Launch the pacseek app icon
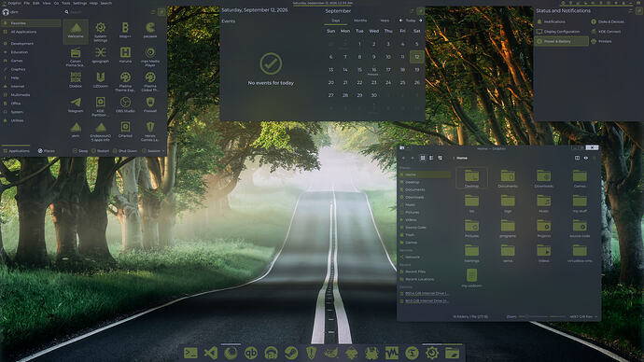The width and height of the screenshot is (644, 362). point(150,31)
